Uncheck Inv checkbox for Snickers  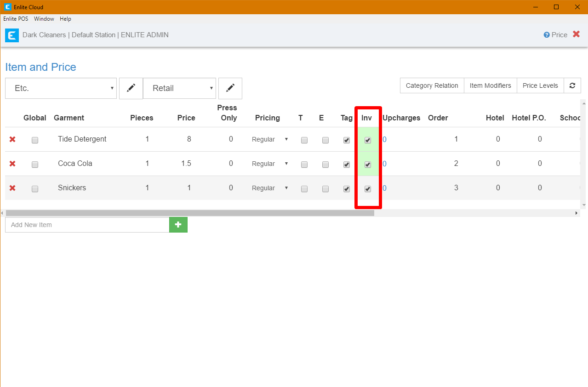[x=368, y=189]
